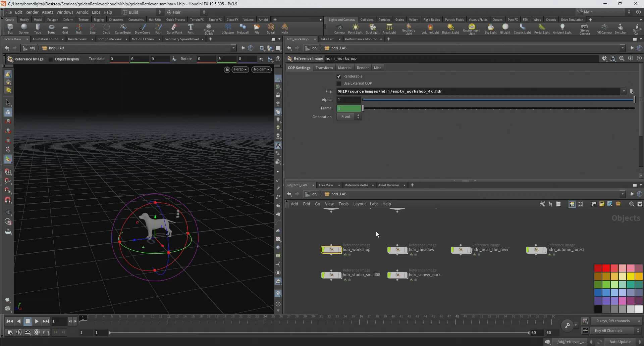
Task: Click the Platonic Solids shelf tool
Action: 209,29
